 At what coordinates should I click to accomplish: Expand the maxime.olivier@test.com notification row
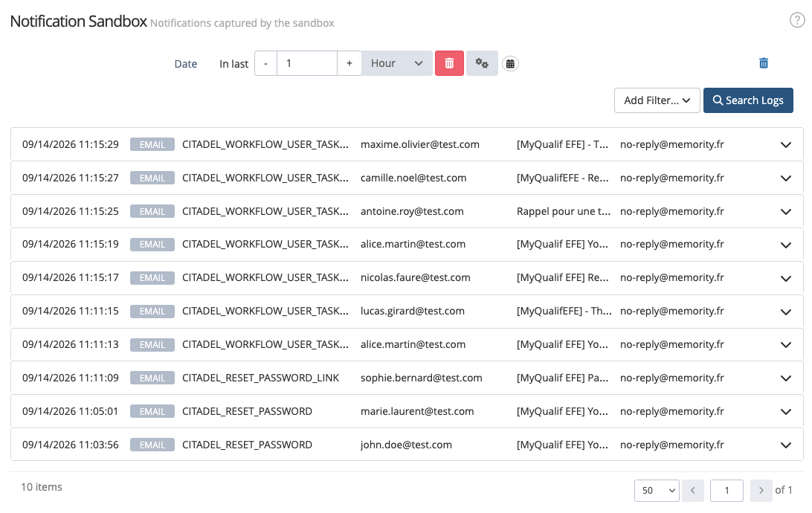tap(785, 145)
